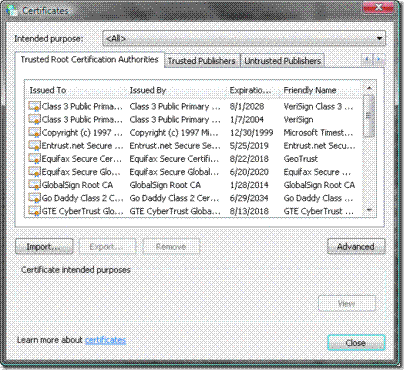Screen dimensions: 404x370
Task: Switch to Trusted Publishers tab
Action: [x=202, y=61]
